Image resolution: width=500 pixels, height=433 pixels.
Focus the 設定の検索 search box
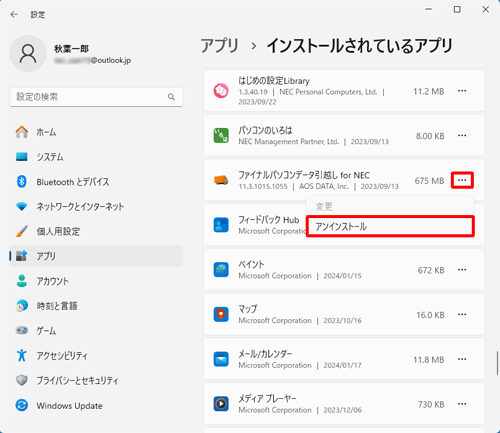[x=96, y=97]
